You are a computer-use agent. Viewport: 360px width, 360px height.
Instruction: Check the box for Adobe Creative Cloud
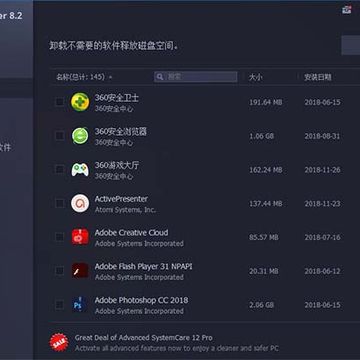pyautogui.click(x=59, y=237)
